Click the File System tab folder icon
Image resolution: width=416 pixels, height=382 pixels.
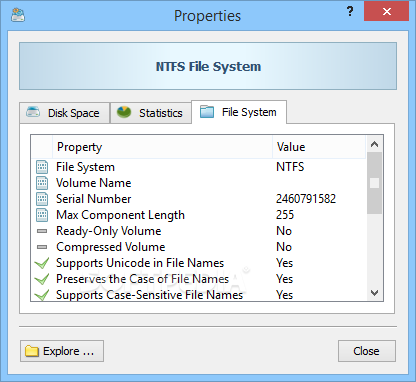pos(207,112)
